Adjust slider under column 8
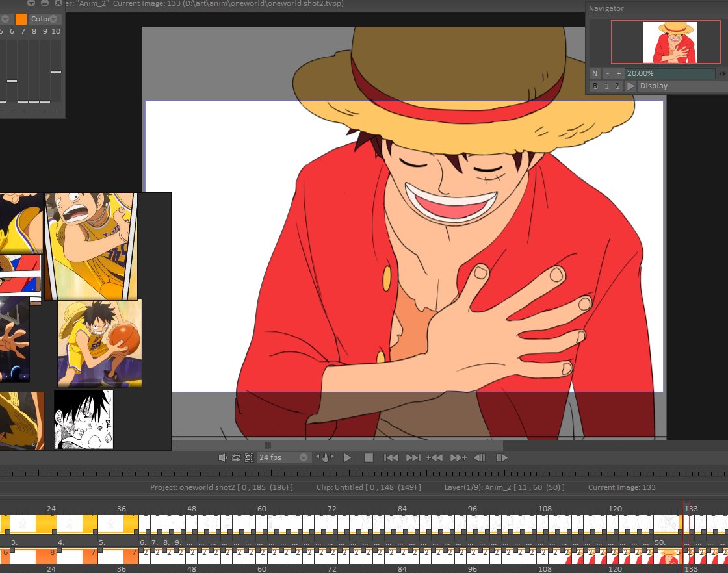Screen dimensions: 728x573 pos(34,101)
